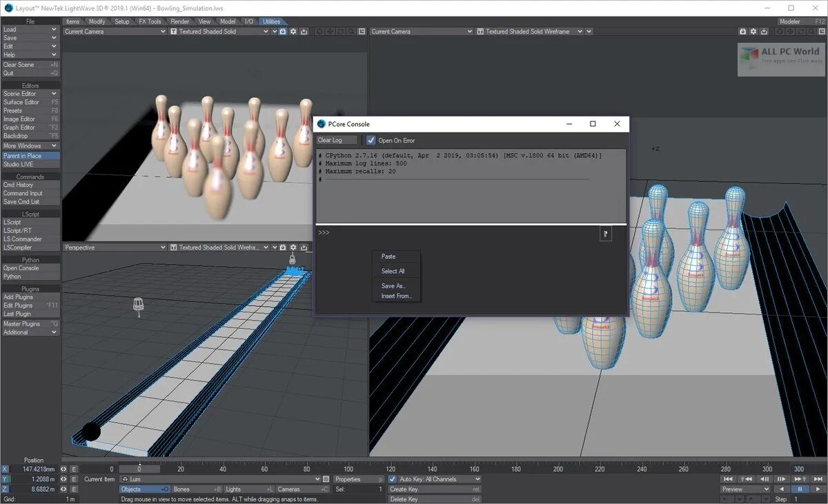
Task: Toggle Auto Key checkbox
Action: tap(393, 479)
